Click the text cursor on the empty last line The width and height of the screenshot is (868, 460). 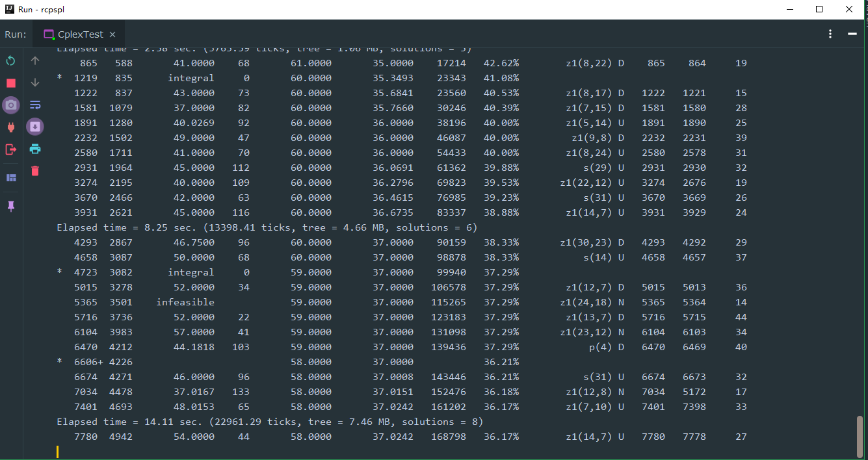pos(57,452)
